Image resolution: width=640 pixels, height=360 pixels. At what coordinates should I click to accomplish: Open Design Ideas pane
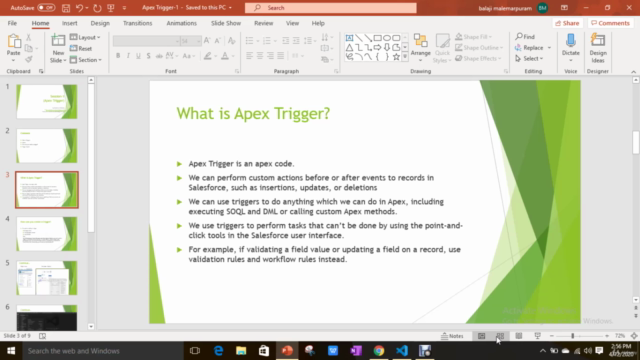point(598,48)
